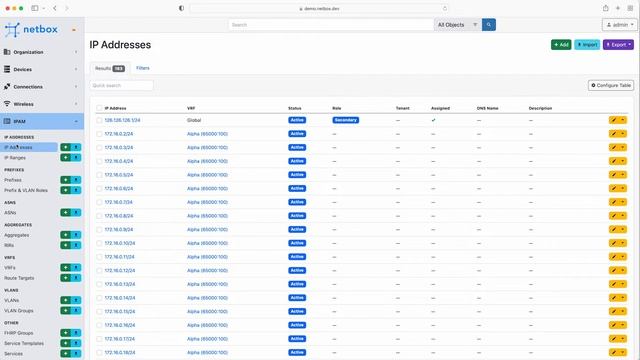Click the Configure Table button
Image resolution: width=640 pixels, height=360 pixels.
(x=611, y=85)
